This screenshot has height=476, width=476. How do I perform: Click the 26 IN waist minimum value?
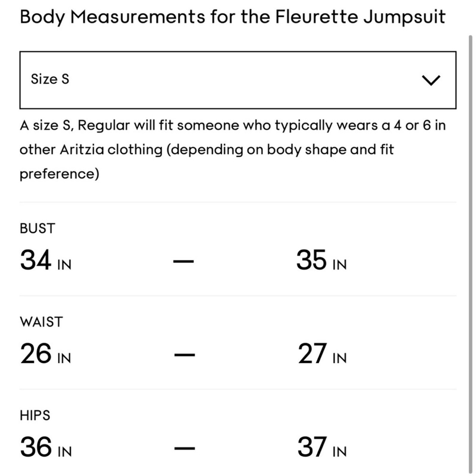coord(46,353)
